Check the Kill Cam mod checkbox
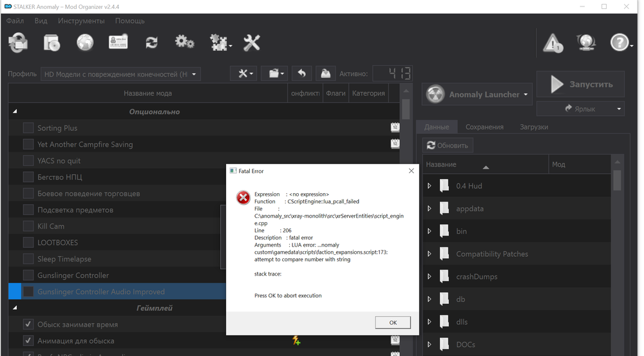644x356 pixels. (x=28, y=226)
